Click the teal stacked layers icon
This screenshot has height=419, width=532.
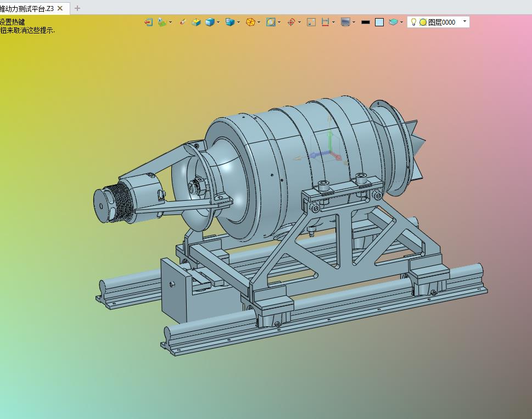pyautogui.click(x=393, y=22)
